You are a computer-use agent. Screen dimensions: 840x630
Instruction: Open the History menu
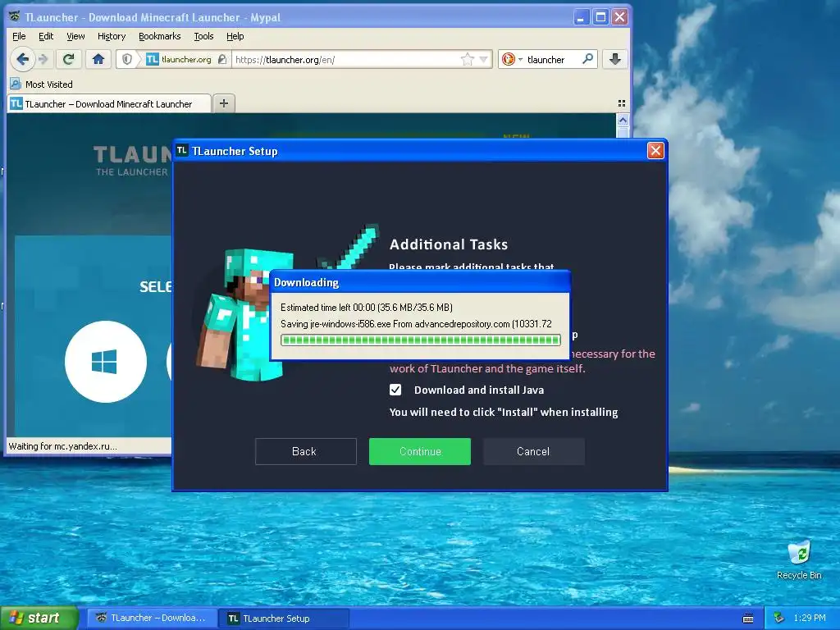pos(112,36)
